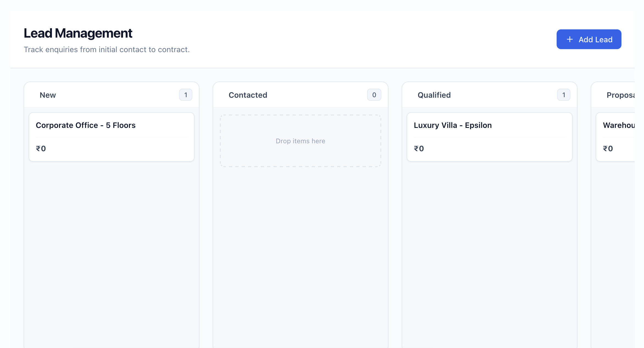
Task: Click the Contacted column header title
Action: point(248,95)
